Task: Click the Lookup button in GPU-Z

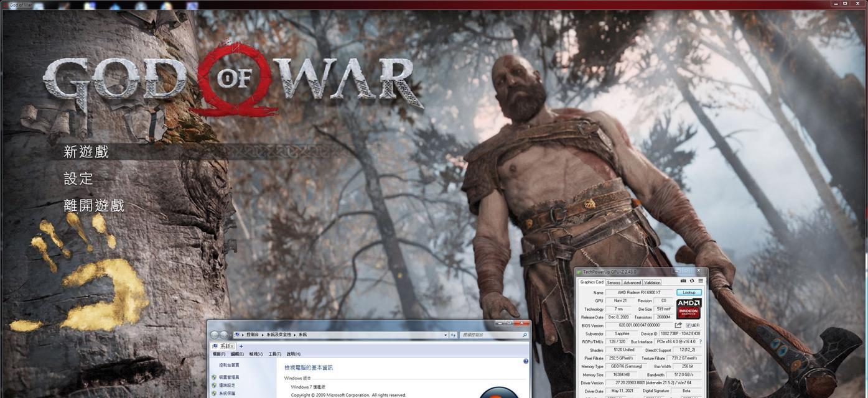Action: tap(689, 292)
